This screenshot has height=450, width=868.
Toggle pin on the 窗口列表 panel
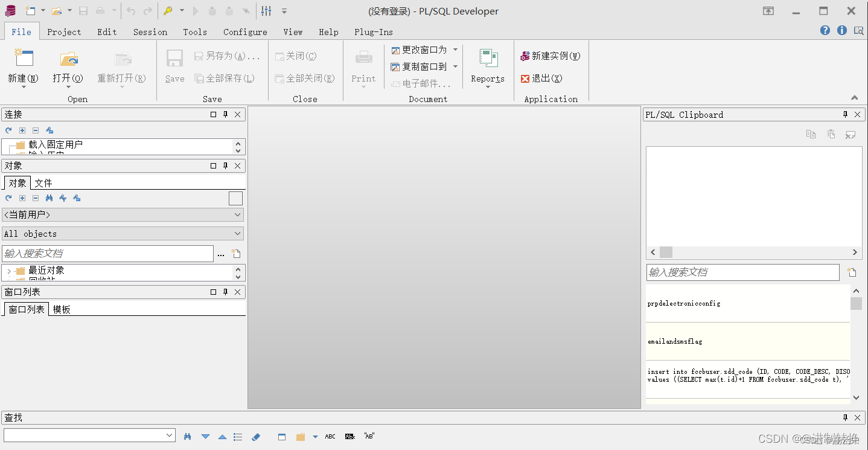(226, 292)
